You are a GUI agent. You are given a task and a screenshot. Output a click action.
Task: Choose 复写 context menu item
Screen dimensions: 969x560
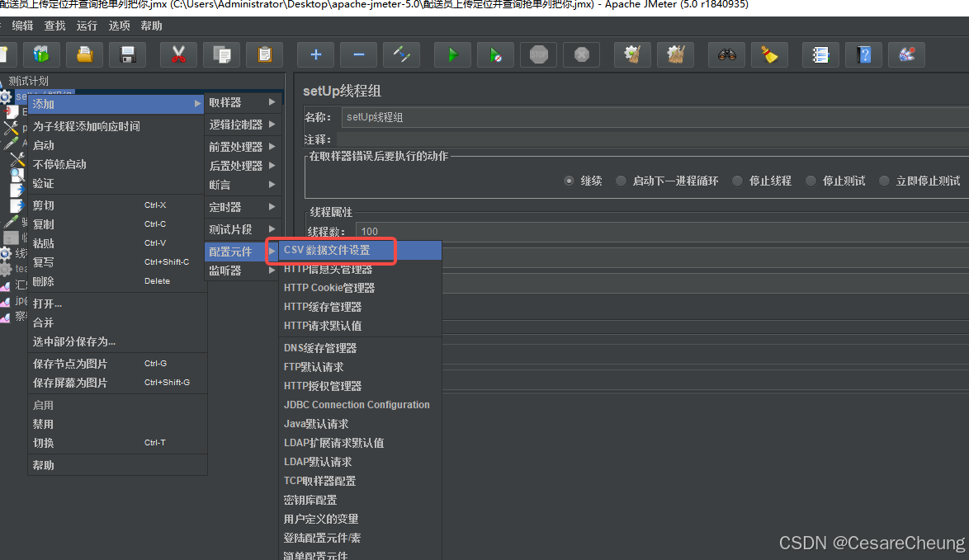pyautogui.click(x=117, y=261)
